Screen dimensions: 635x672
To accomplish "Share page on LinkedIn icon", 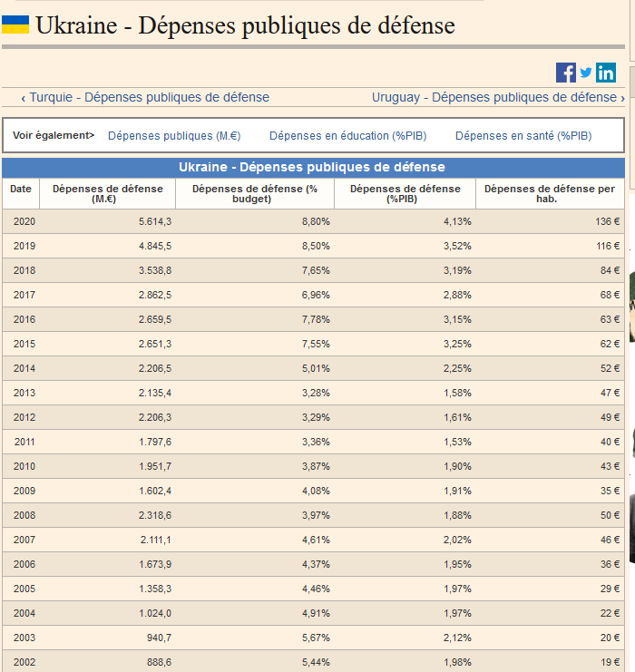I will point(605,73).
